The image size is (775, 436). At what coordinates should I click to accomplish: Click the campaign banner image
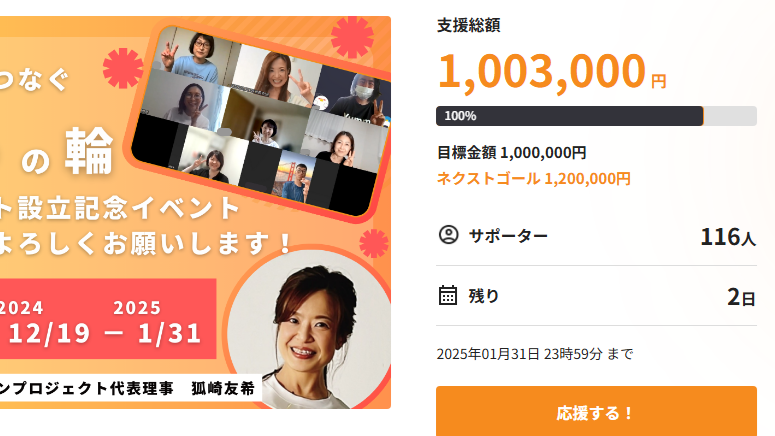(x=195, y=213)
